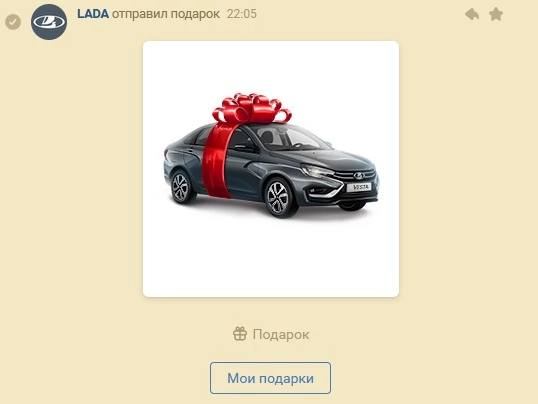Click the 22:05 message timestamp
Screen dimensions: 538x404
tap(242, 14)
